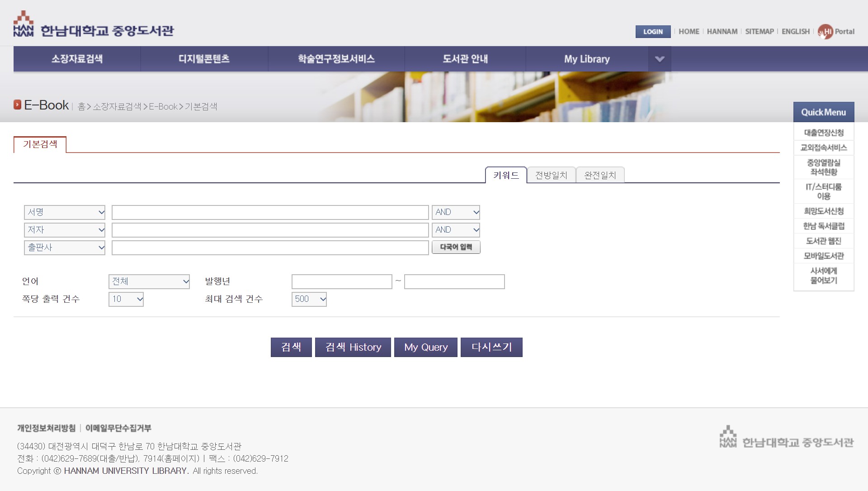Click the first 서명 text input field
Image resolution: width=868 pixels, height=491 pixels.
pos(270,212)
